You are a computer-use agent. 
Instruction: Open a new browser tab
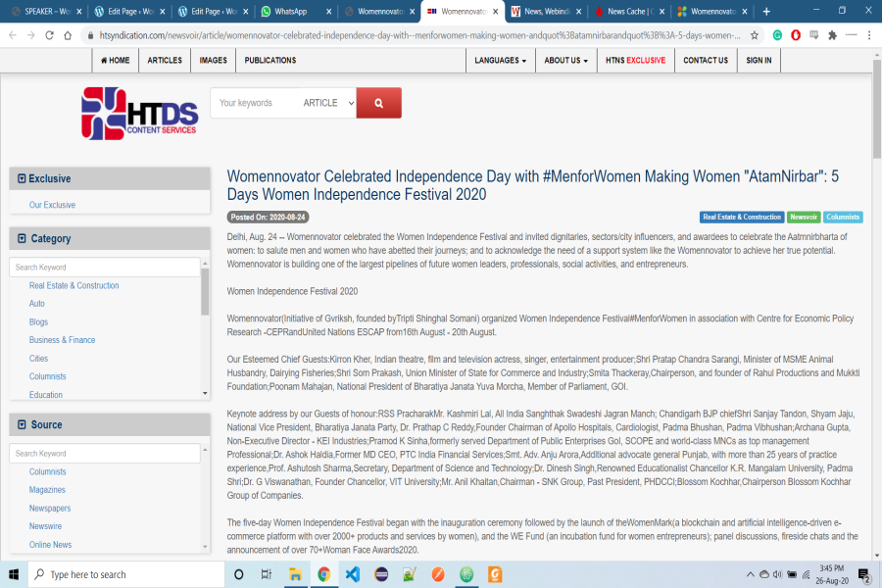(766, 11)
